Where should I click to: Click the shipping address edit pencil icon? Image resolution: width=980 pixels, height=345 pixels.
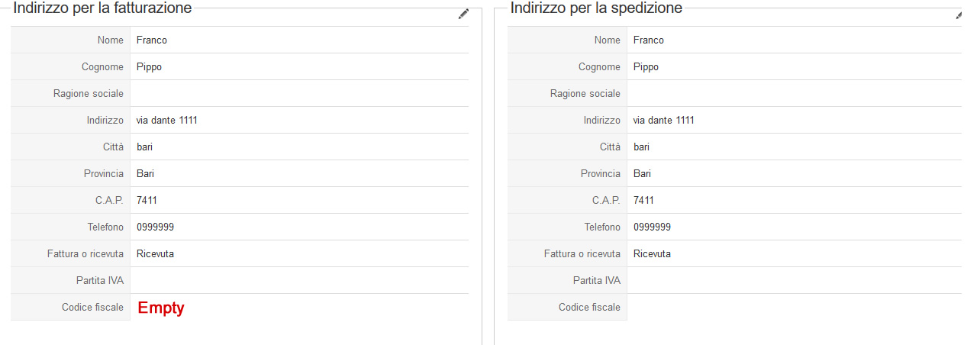click(x=959, y=14)
